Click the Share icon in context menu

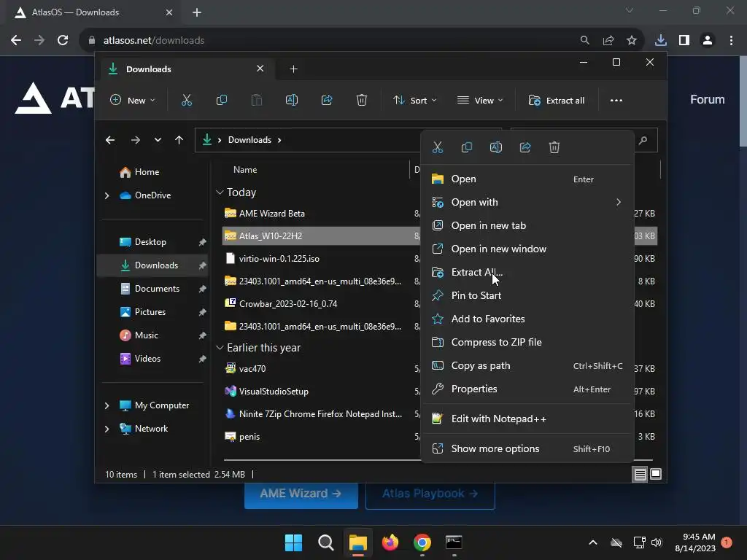[x=525, y=147]
